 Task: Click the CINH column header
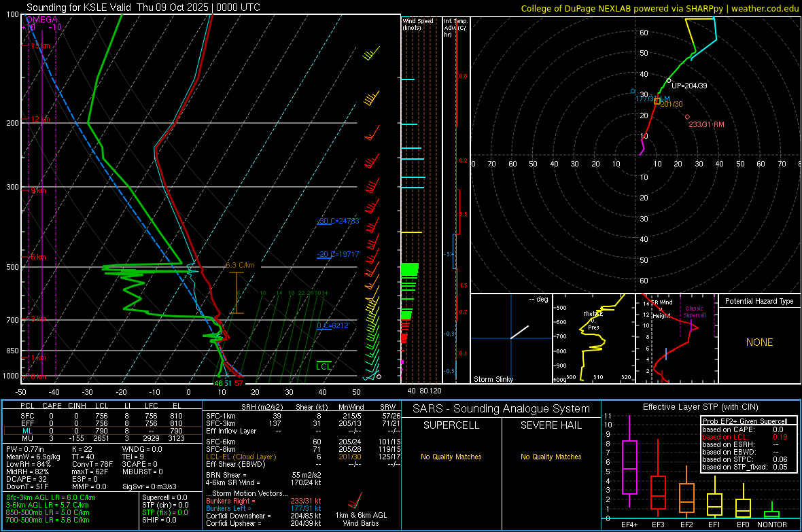77,406
